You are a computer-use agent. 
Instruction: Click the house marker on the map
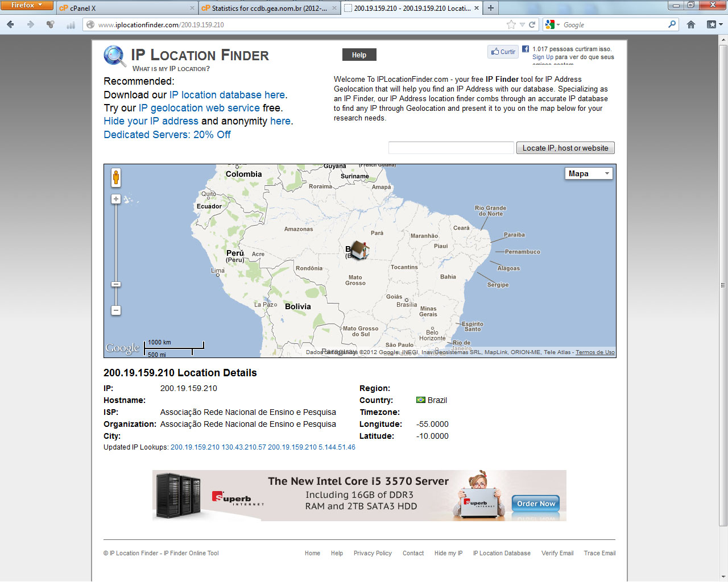[359, 250]
